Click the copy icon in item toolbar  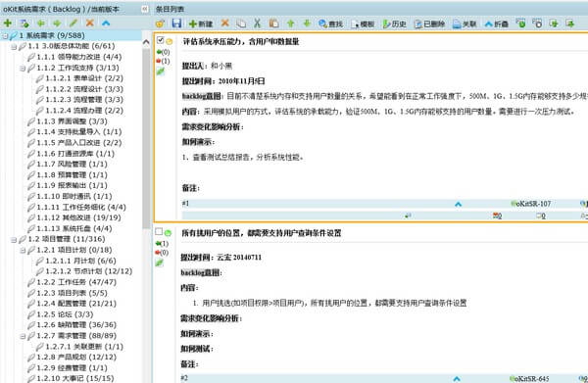[241, 24]
